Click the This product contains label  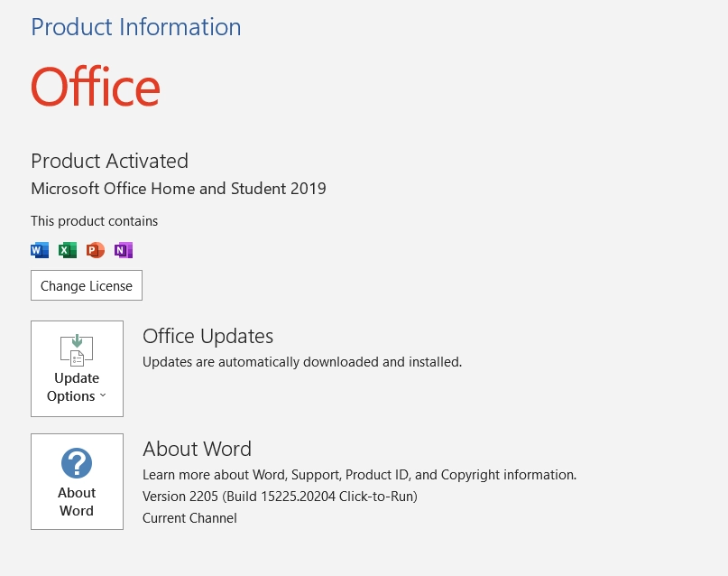click(94, 220)
